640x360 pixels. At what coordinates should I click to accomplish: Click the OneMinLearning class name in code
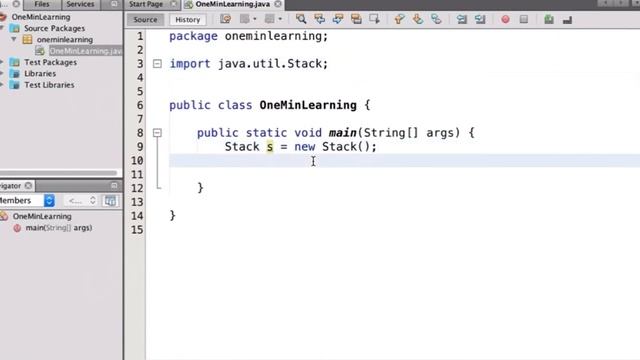308,105
